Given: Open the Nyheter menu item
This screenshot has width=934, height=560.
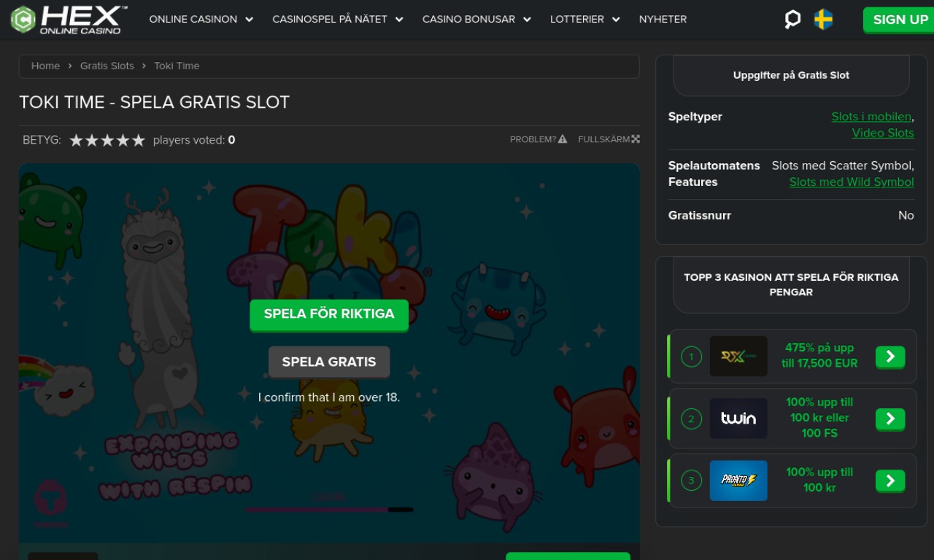Looking at the screenshot, I should (663, 19).
